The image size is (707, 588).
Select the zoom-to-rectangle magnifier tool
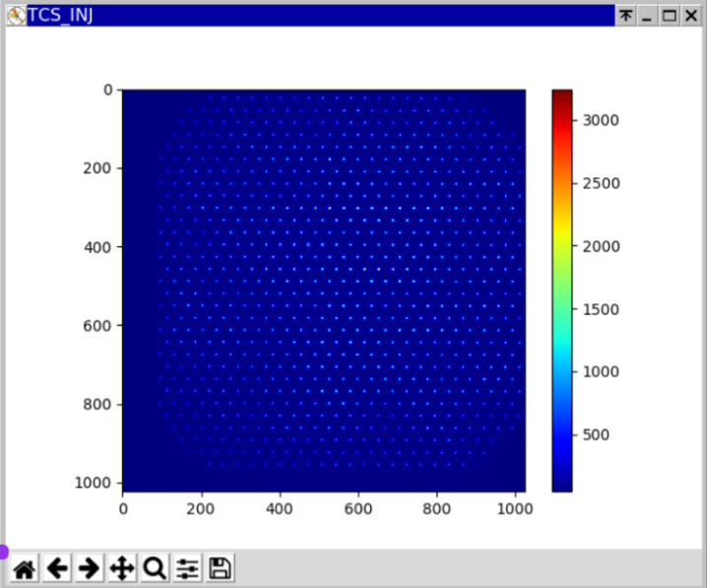pos(155,568)
